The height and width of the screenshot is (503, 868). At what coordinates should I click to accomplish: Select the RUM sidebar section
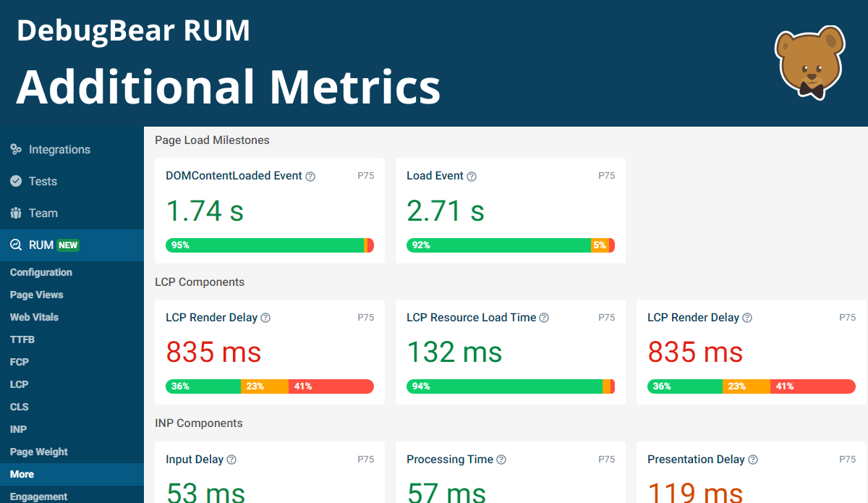click(x=72, y=245)
